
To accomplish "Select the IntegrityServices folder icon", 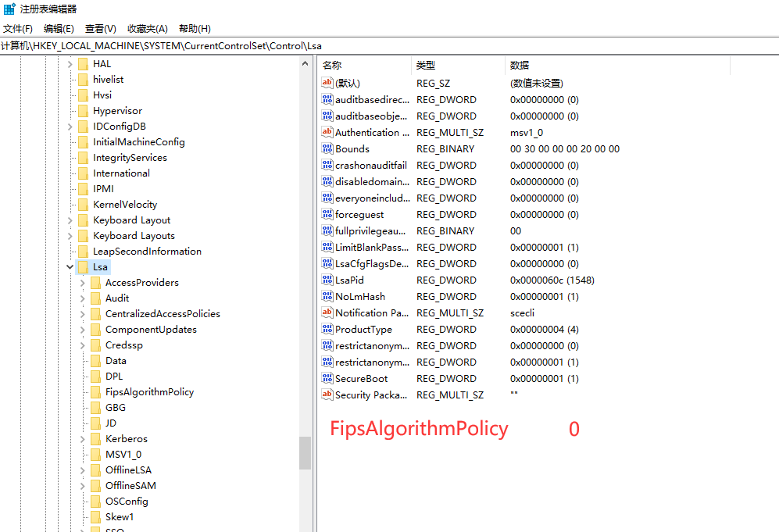I will coord(84,158).
